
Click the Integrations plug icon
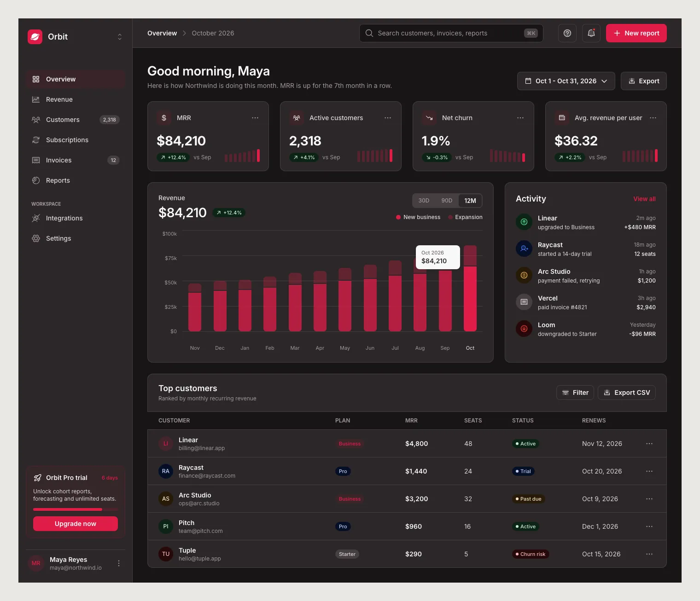coord(36,218)
